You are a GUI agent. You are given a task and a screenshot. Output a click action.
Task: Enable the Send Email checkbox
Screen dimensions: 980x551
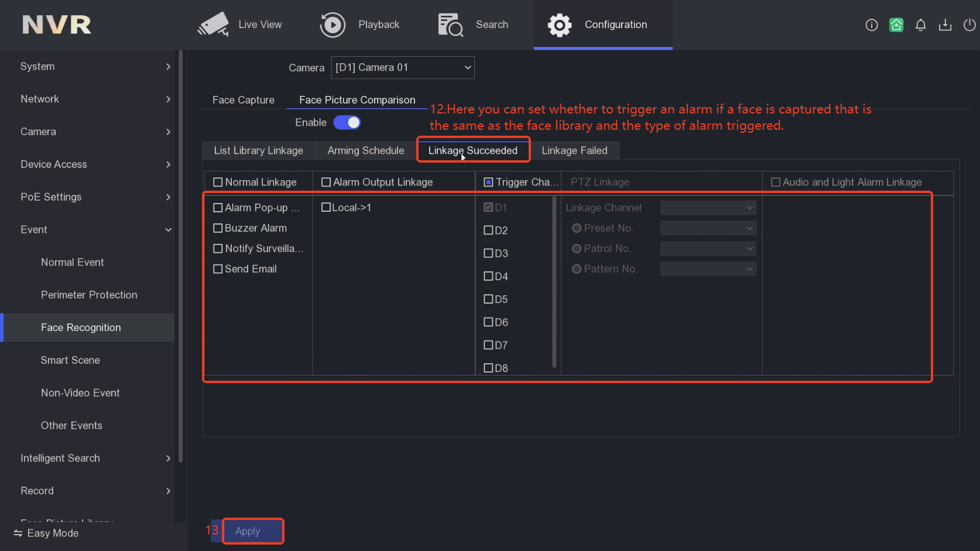pyautogui.click(x=218, y=269)
